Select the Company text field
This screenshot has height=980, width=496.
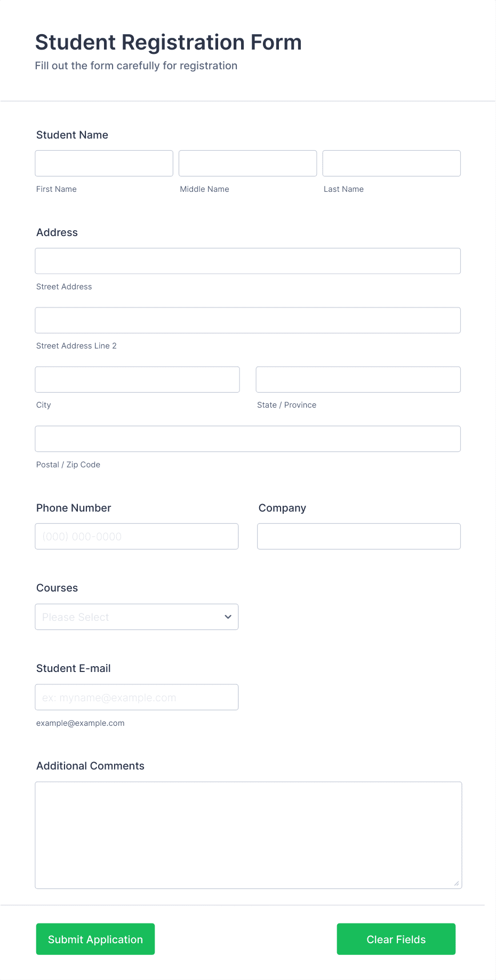[359, 536]
